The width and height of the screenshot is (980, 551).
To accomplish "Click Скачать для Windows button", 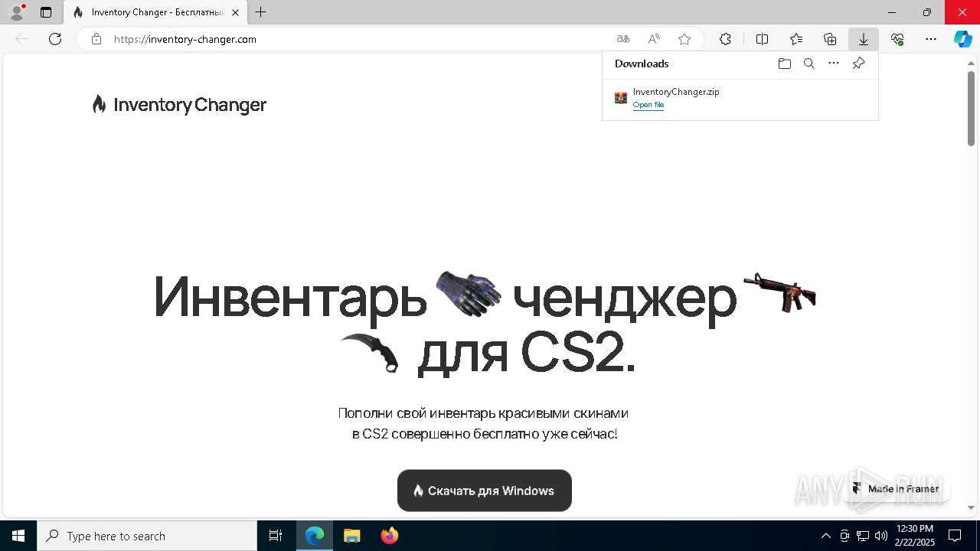I will tap(485, 491).
